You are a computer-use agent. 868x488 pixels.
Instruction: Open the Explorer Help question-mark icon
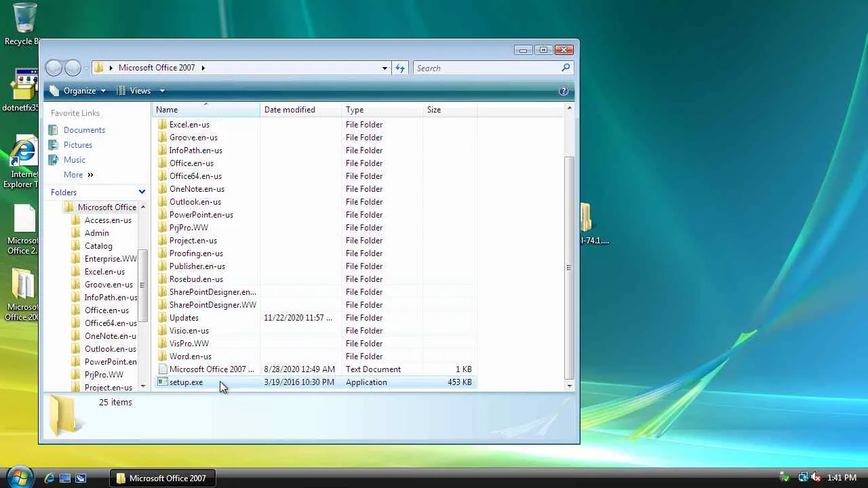point(564,91)
